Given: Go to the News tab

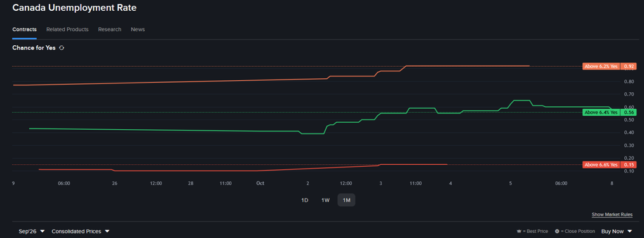Looking at the screenshot, I should click(138, 30).
